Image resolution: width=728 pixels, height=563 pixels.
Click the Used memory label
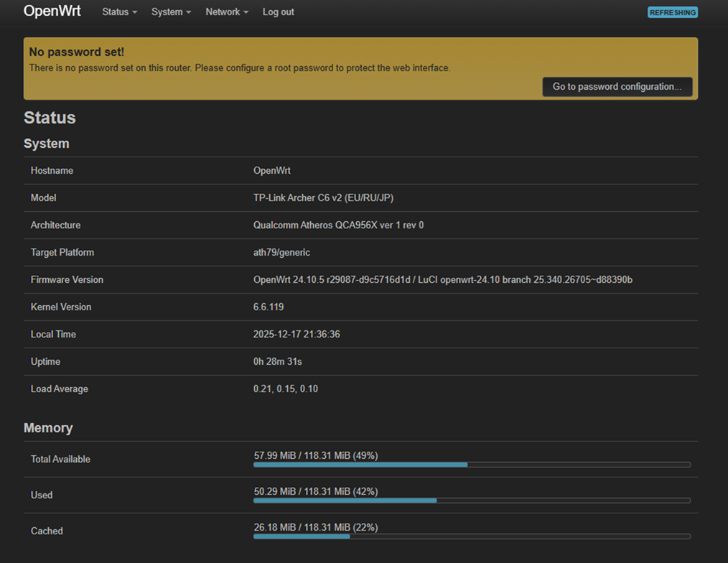[42, 495]
